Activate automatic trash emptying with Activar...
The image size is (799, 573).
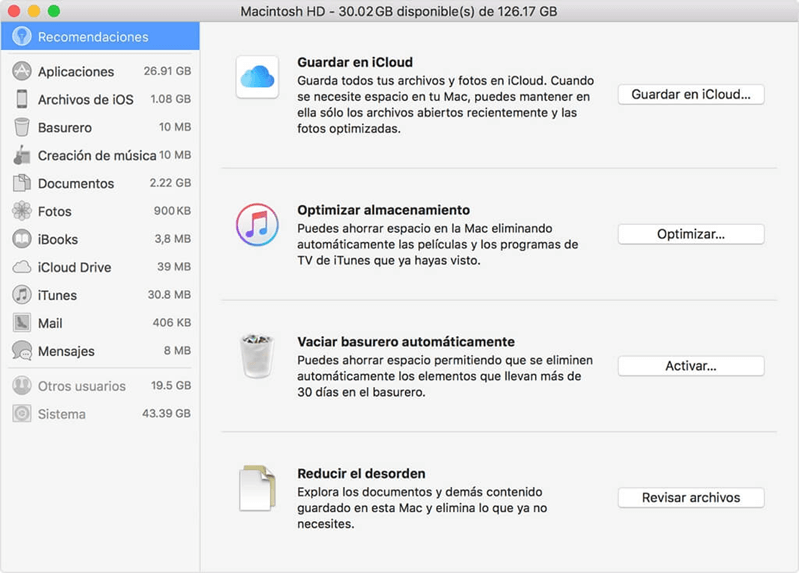coord(691,366)
